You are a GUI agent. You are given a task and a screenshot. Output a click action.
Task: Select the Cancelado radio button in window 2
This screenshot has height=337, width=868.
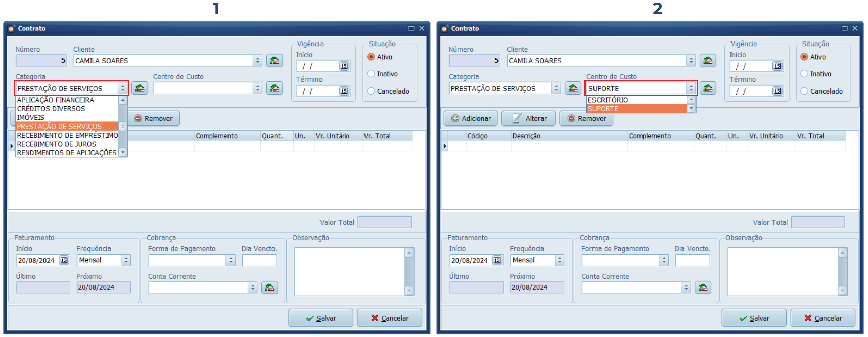[x=804, y=91]
